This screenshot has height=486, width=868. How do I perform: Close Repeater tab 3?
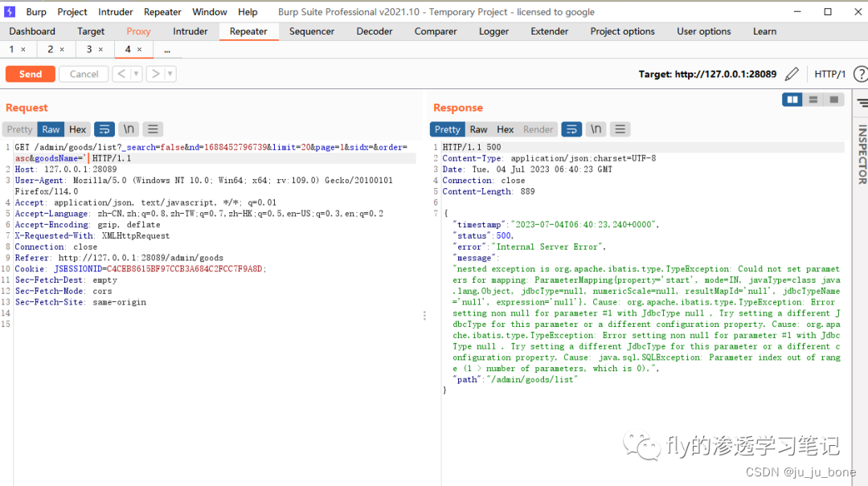[x=100, y=50]
